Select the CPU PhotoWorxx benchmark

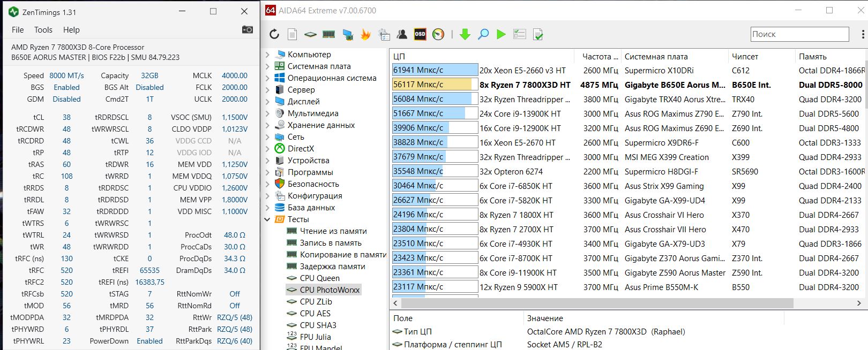tap(330, 290)
